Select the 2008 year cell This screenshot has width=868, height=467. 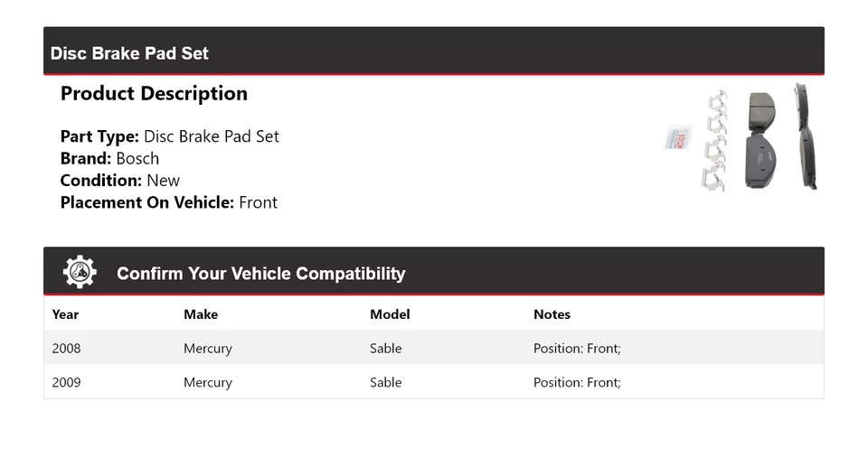click(x=66, y=348)
